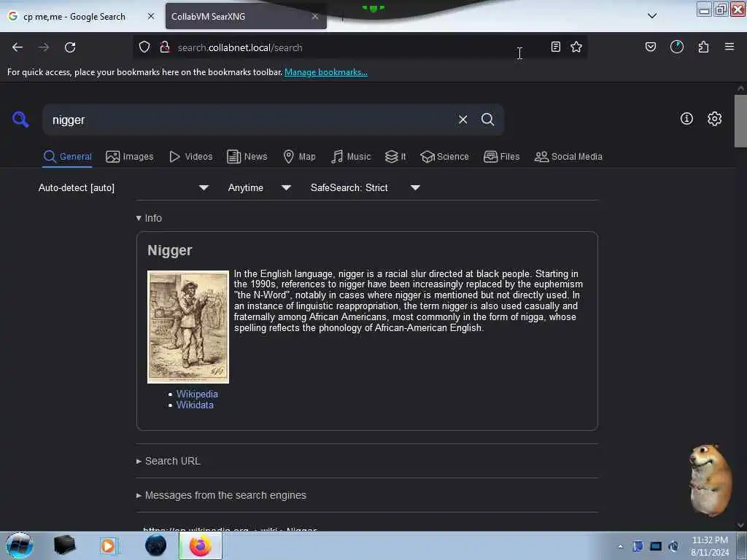The height and width of the screenshot is (560, 747).
Task: Switch to the News category
Action: pos(247,157)
